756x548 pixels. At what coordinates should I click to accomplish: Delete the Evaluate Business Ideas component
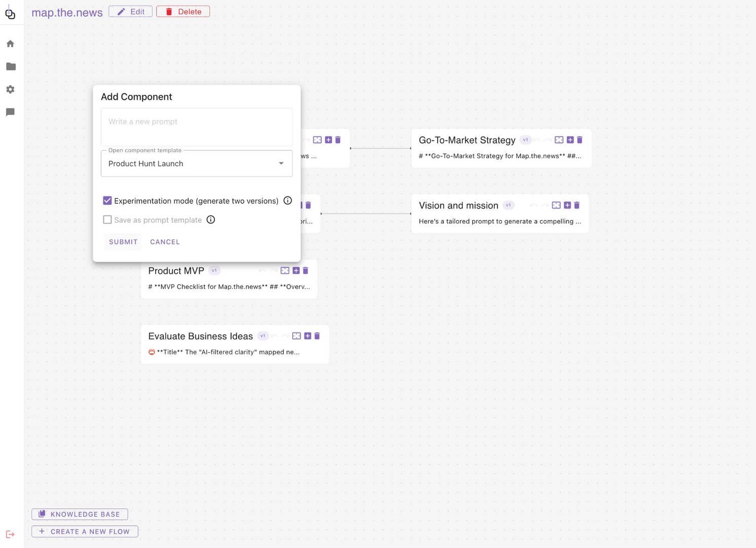pos(317,336)
